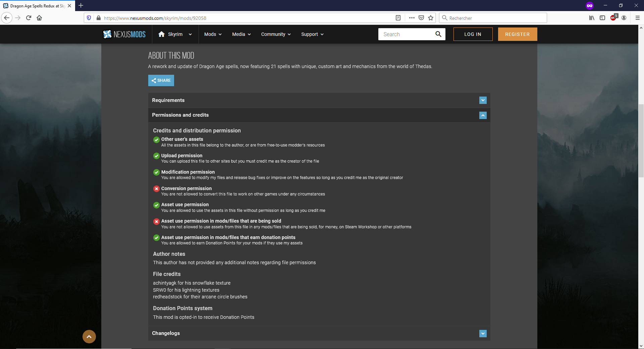644x349 pixels.
Task: Save page to Pocket
Action: click(x=421, y=18)
